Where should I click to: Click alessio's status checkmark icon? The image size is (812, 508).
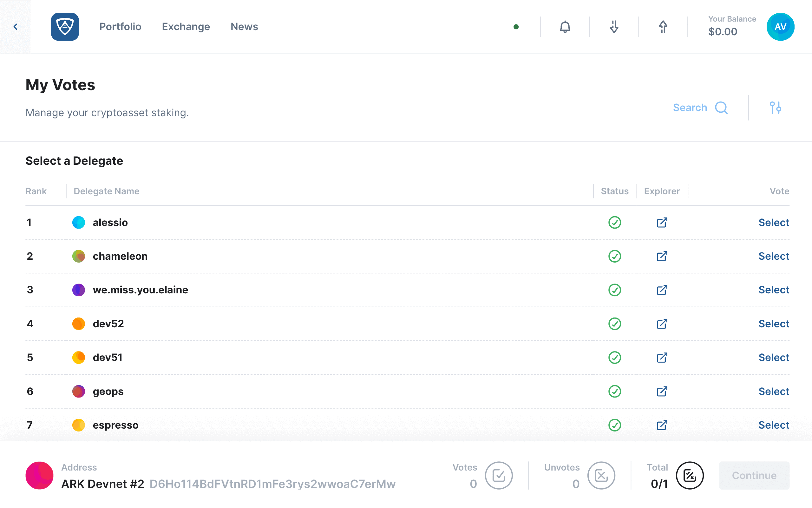click(614, 223)
